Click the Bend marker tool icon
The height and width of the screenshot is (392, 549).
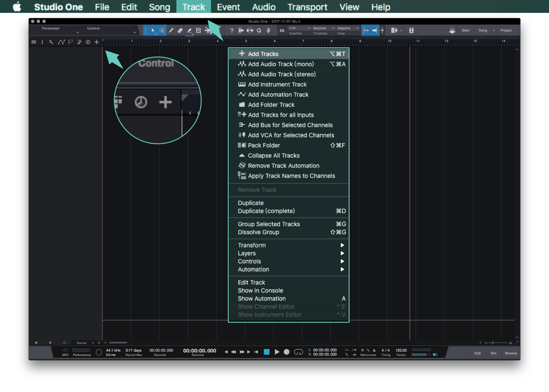pyautogui.click(x=207, y=30)
